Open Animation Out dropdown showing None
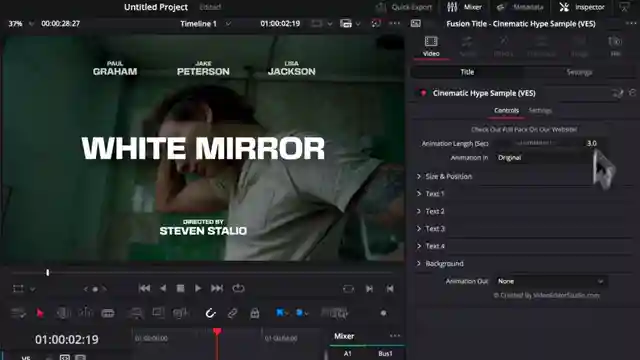This screenshot has height=360, width=640. coord(551,281)
